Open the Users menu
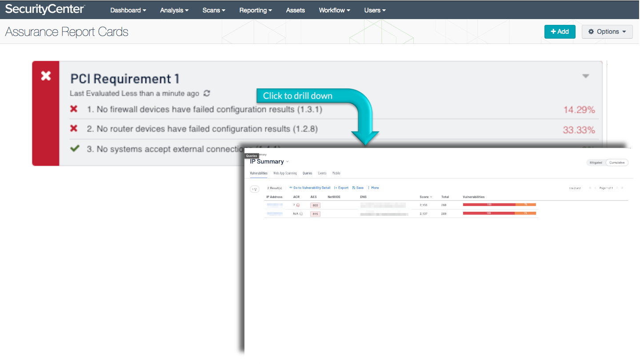This screenshot has height=364, width=640. click(375, 10)
